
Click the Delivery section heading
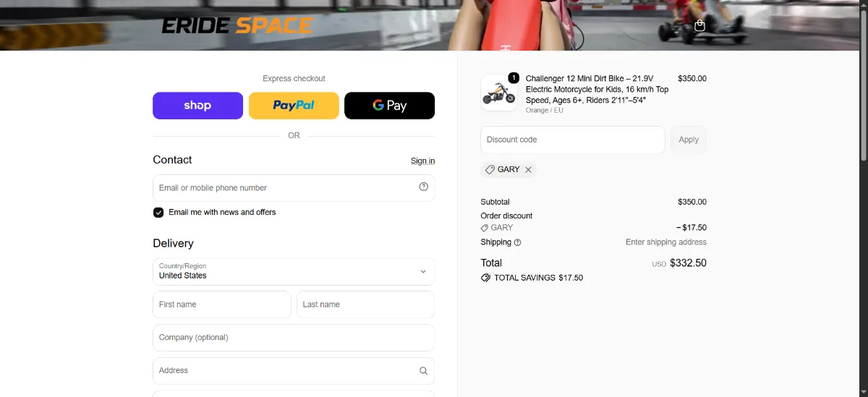tap(174, 244)
